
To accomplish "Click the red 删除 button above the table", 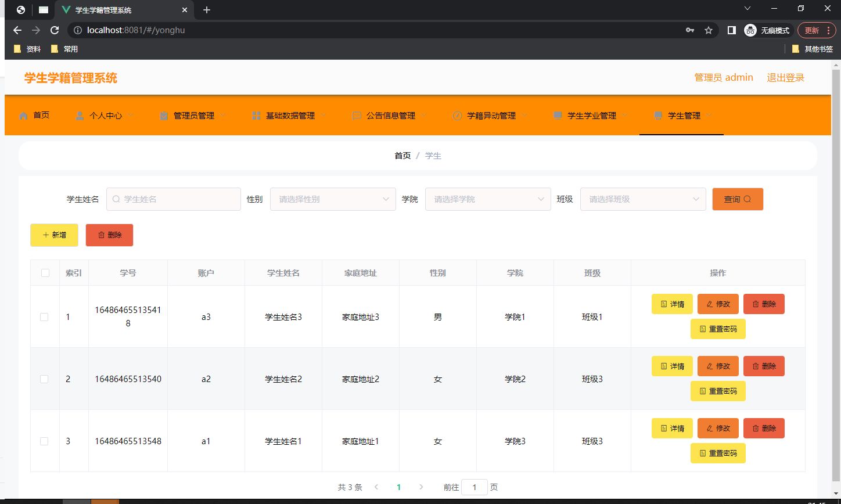I will 109,235.
